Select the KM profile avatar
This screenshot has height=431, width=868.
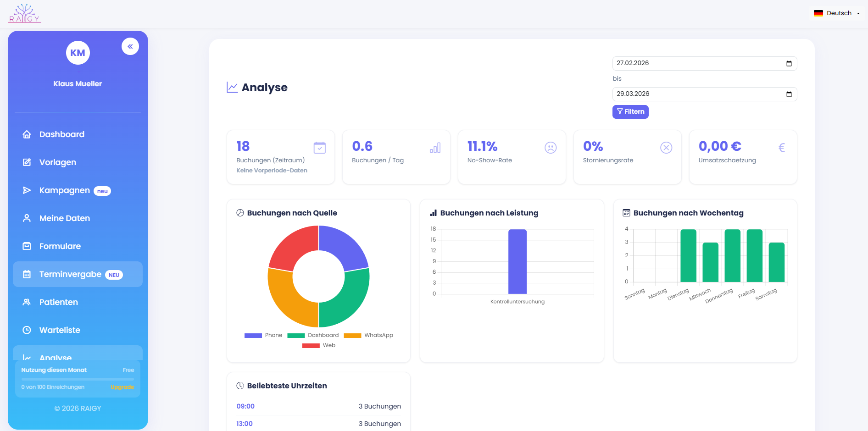[78, 52]
